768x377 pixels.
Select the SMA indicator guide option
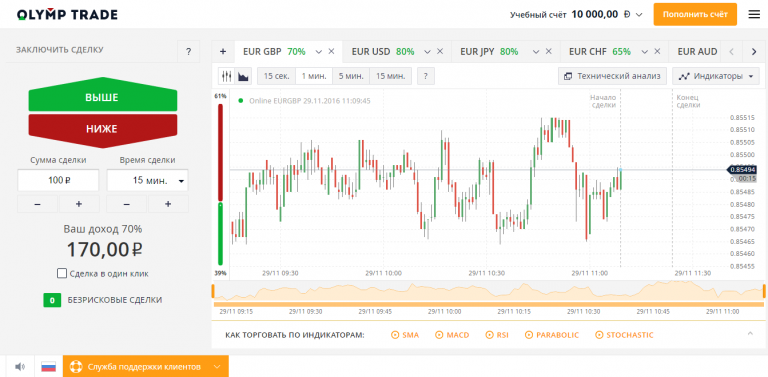coord(405,335)
